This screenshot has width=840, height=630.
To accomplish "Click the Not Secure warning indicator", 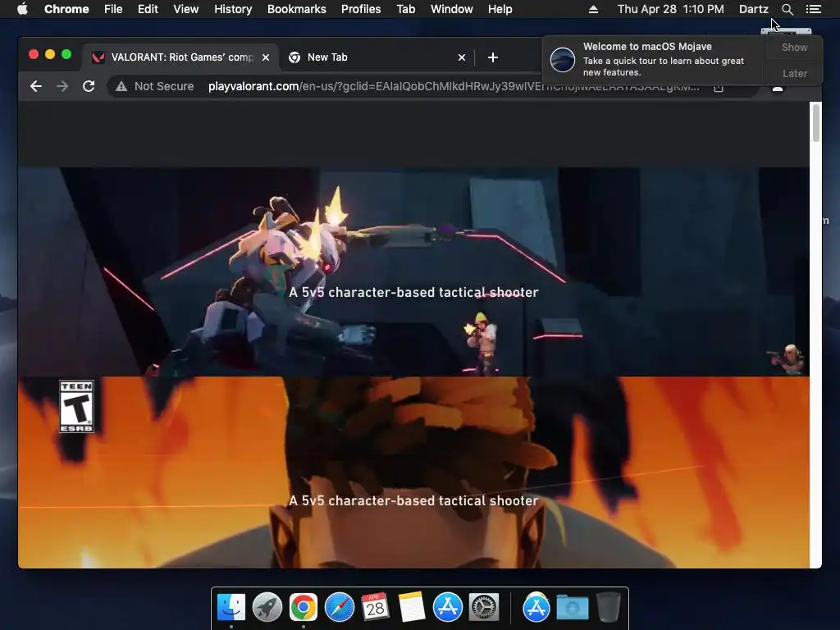I will tap(155, 86).
